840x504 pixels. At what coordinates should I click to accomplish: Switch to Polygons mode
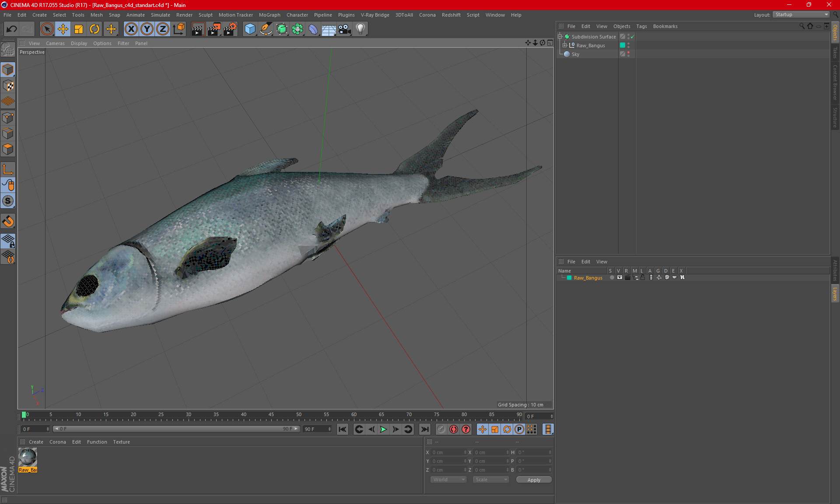(x=8, y=150)
